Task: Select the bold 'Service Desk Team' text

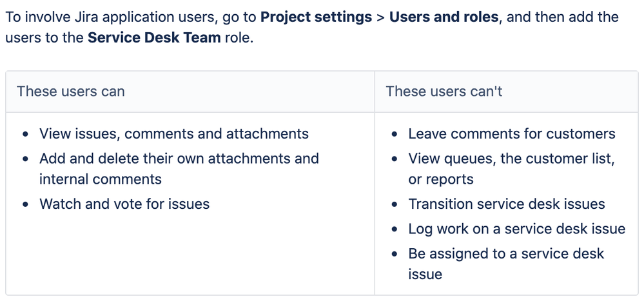Action: coord(155,38)
